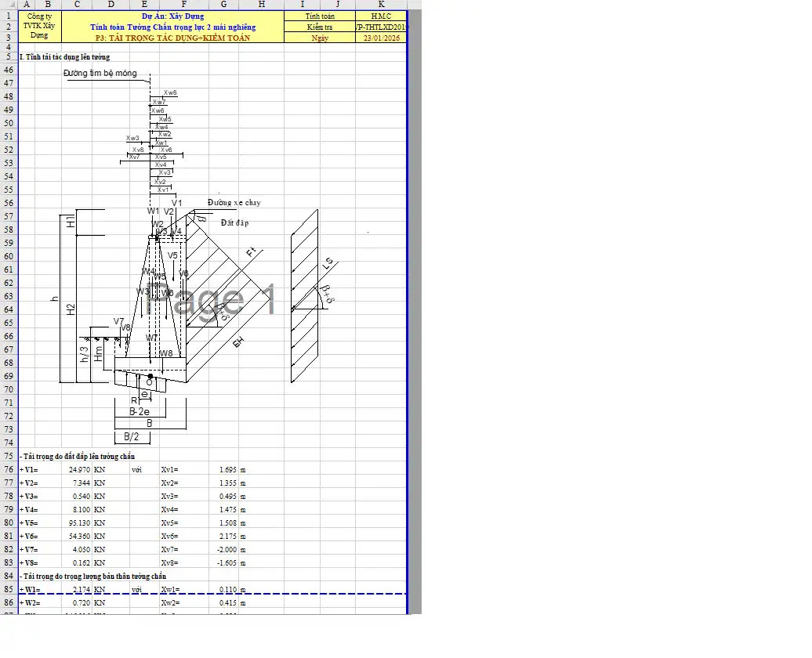Select the H.M.C cell
The width and height of the screenshot is (812, 658).
(381, 16)
